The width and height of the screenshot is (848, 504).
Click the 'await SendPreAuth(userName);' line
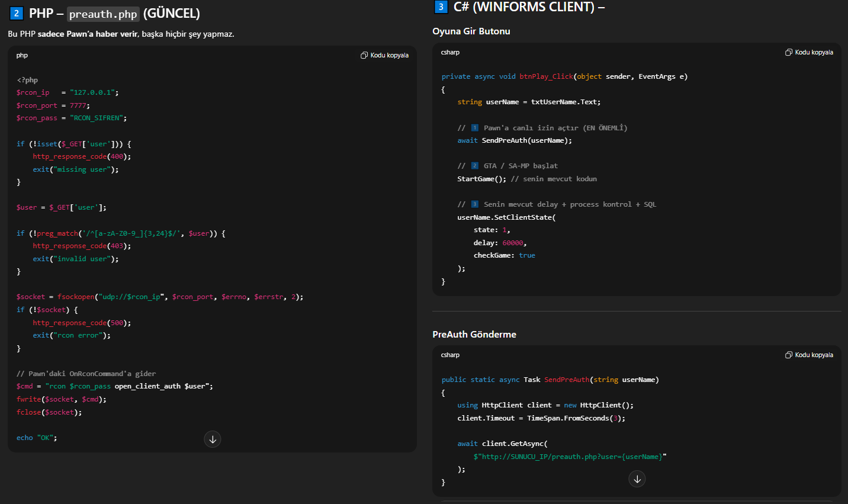point(515,140)
